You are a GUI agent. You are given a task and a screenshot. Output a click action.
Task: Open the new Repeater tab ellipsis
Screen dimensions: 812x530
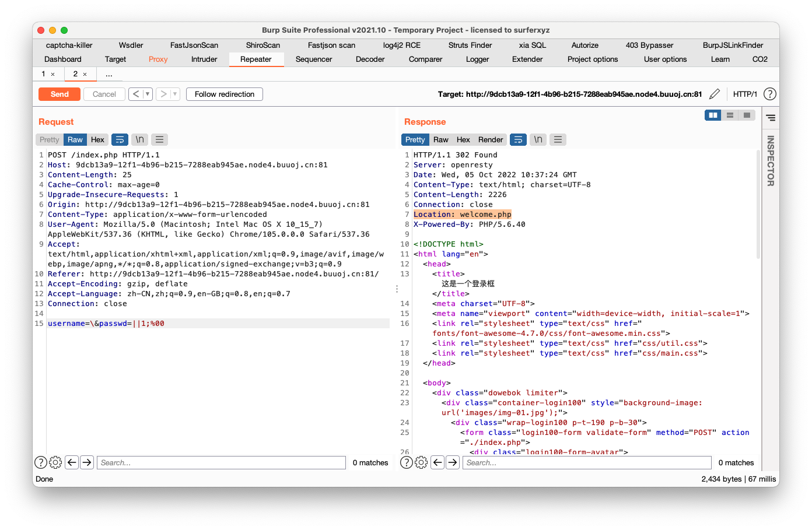(x=109, y=74)
